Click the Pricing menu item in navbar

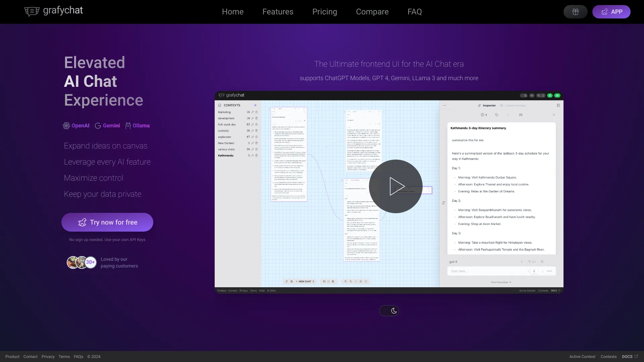pos(325,11)
